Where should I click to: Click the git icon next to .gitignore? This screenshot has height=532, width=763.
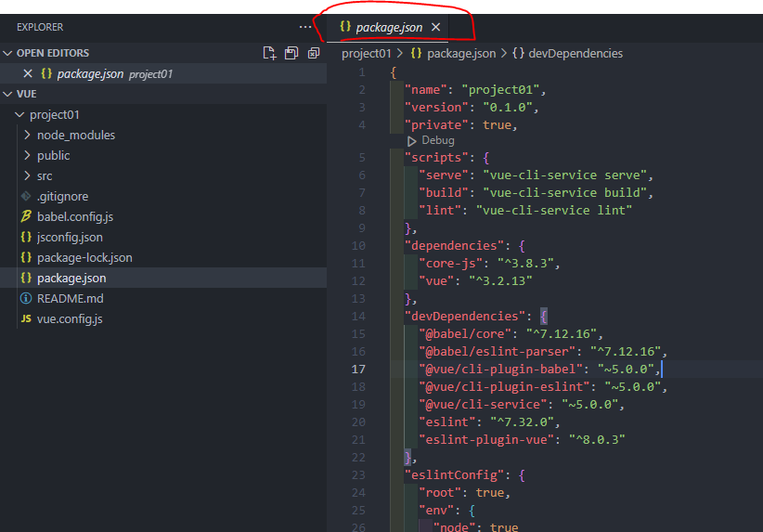point(26,196)
